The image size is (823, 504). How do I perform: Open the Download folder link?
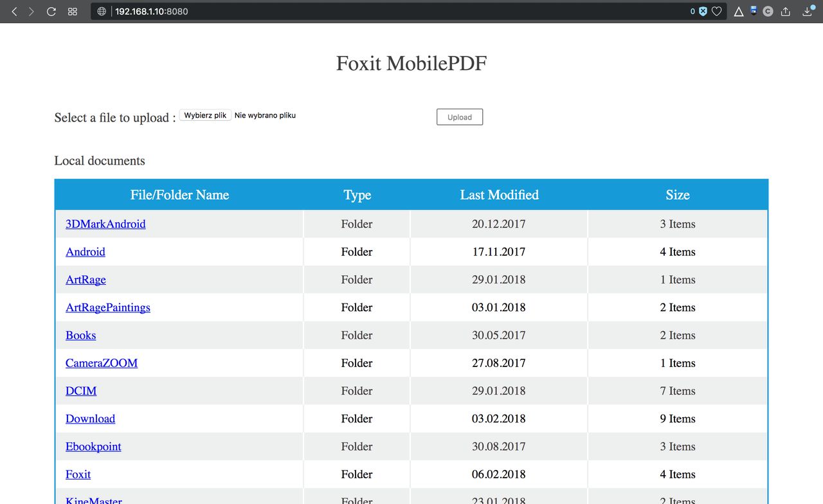(90, 419)
